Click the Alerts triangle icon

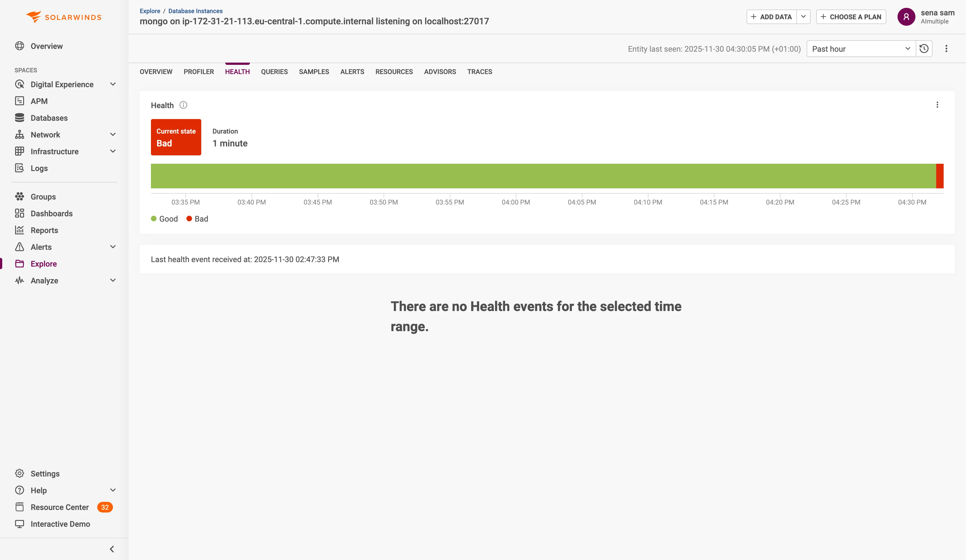tap(20, 247)
